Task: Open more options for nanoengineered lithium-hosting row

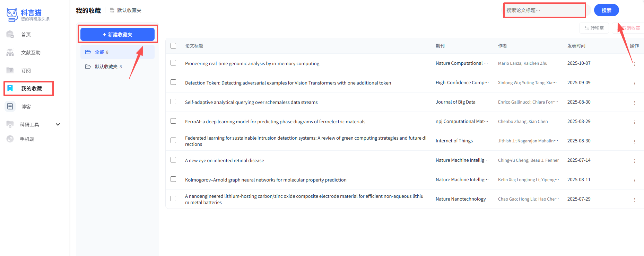Action: tap(635, 200)
